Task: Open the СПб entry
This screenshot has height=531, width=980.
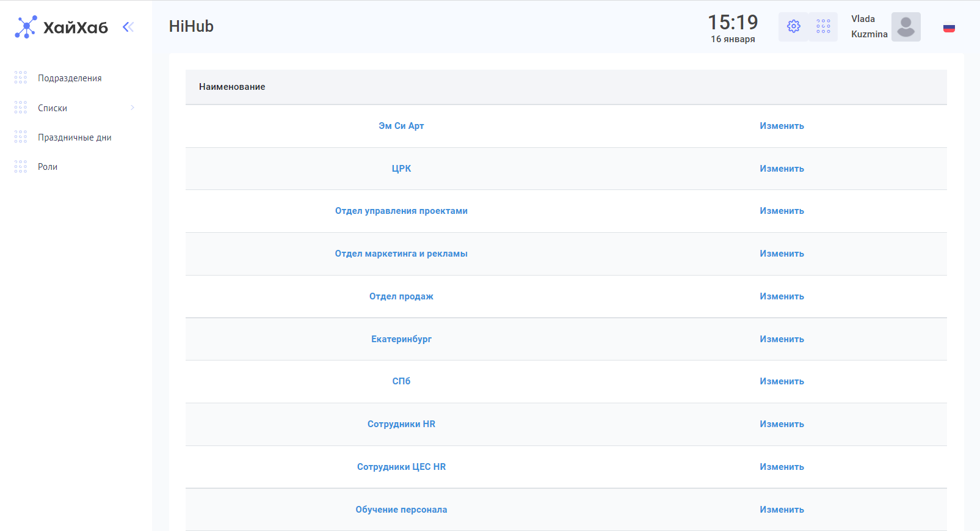Action: pyautogui.click(x=401, y=381)
